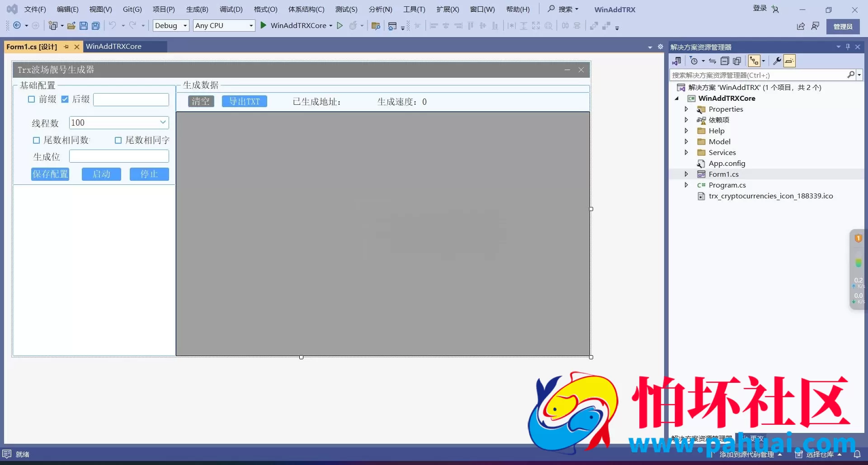Click the Save All toolbar icon
The width and height of the screenshot is (868, 465).
[x=96, y=26]
